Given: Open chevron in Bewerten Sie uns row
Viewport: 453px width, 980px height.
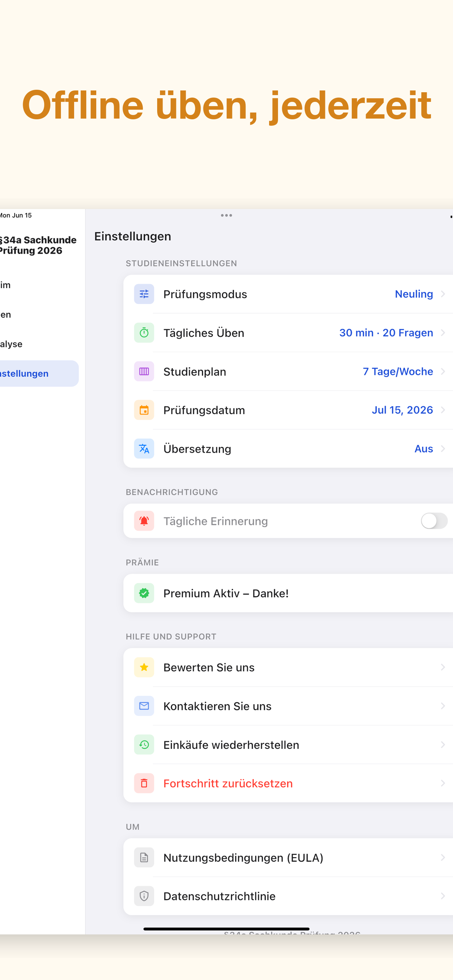Looking at the screenshot, I should click(443, 667).
